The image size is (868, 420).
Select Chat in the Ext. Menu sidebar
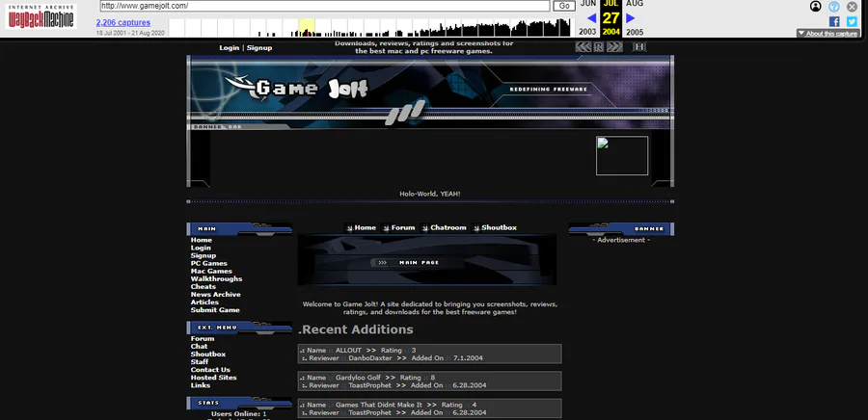pos(200,347)
